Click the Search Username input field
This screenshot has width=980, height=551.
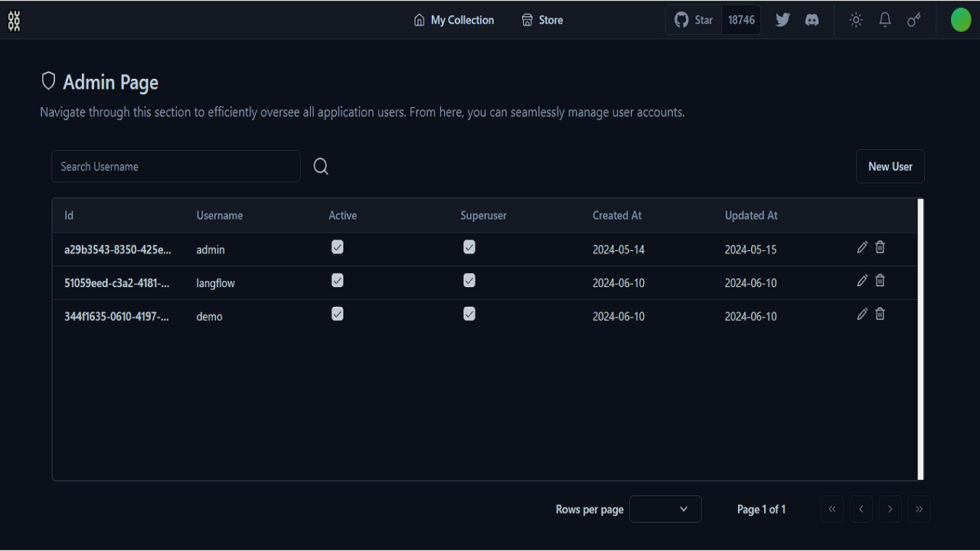pos(175,166)
